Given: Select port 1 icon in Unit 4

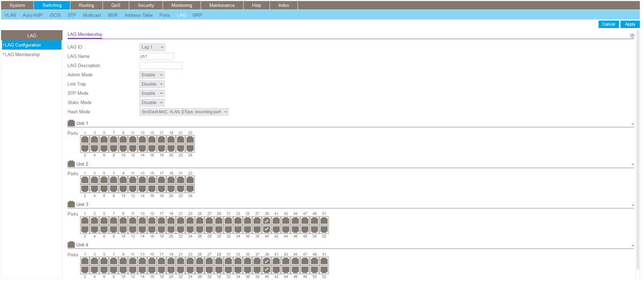Looking at the screenshot, I should point(85,261).
